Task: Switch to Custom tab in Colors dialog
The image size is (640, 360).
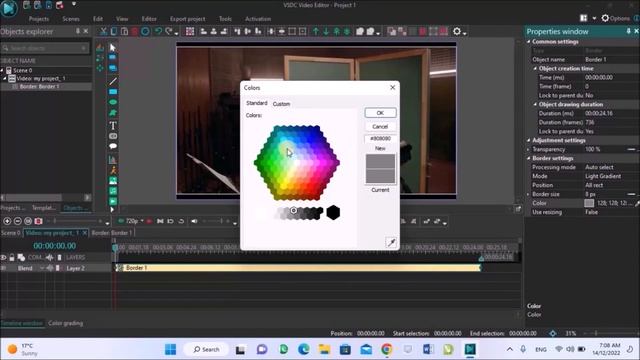Action: coord(281,104)
